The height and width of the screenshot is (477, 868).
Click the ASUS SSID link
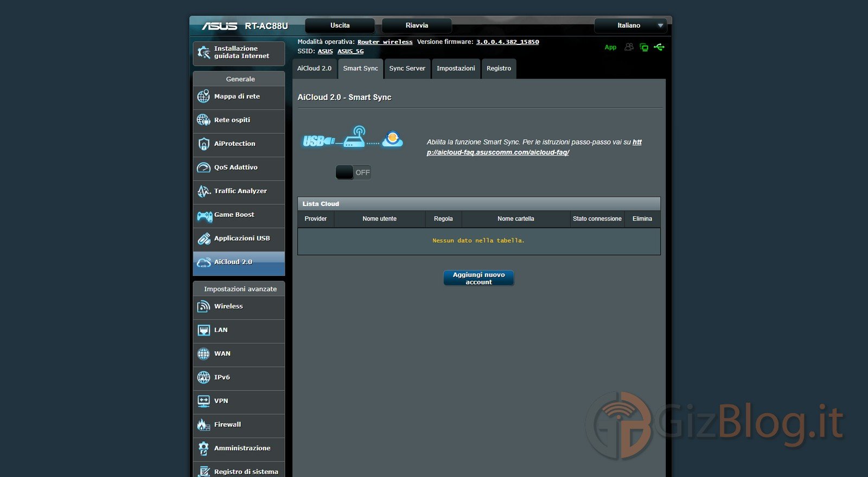coord(325,51)
